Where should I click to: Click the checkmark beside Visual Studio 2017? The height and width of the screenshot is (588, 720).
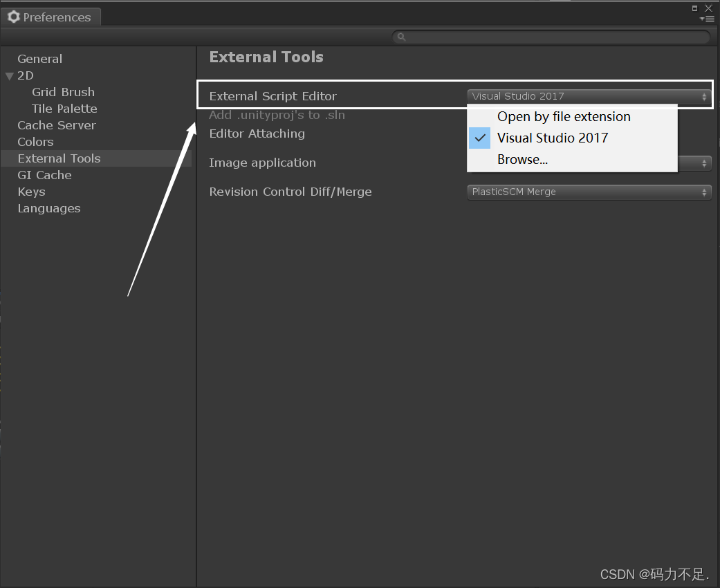point(480,138)
